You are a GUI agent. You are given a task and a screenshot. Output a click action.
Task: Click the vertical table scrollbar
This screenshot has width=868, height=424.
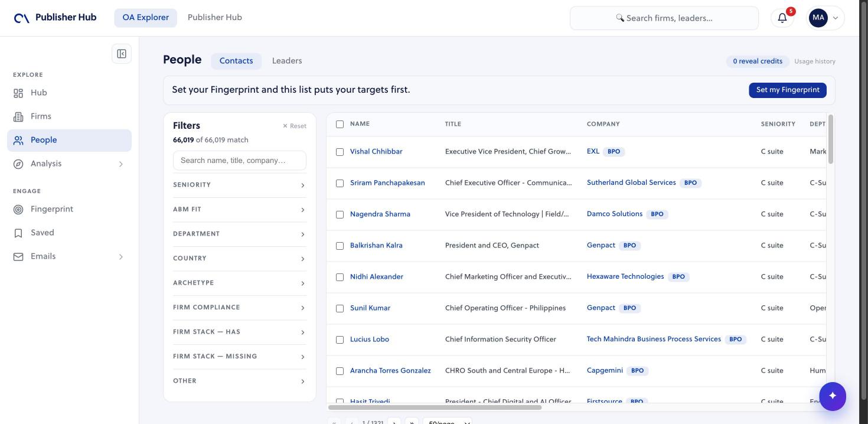tap(831, 139)
